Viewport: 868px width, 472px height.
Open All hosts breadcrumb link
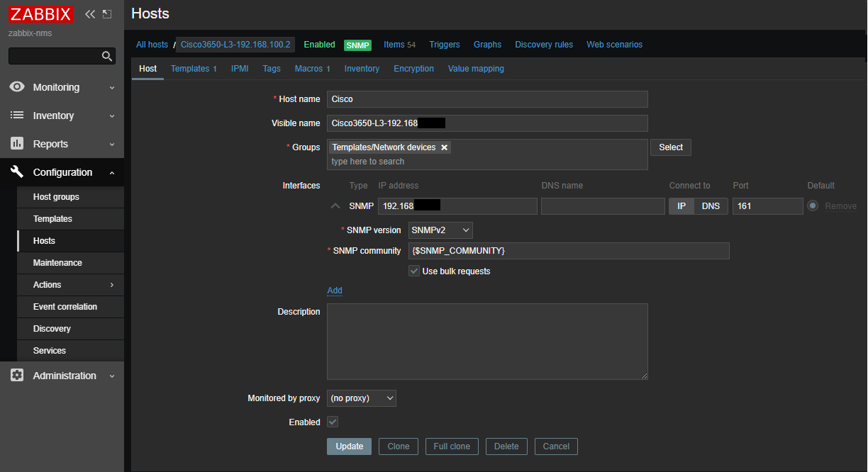[x=152, y=45]
